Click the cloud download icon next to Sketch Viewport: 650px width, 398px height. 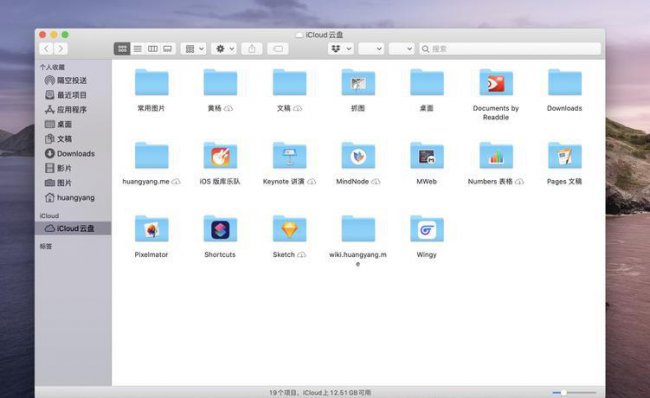302,255
